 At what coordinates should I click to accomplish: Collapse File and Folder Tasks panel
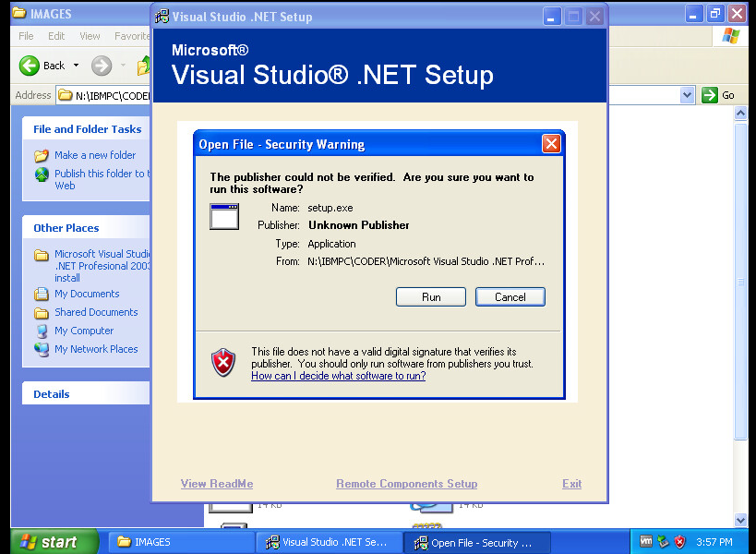point(86,129)
